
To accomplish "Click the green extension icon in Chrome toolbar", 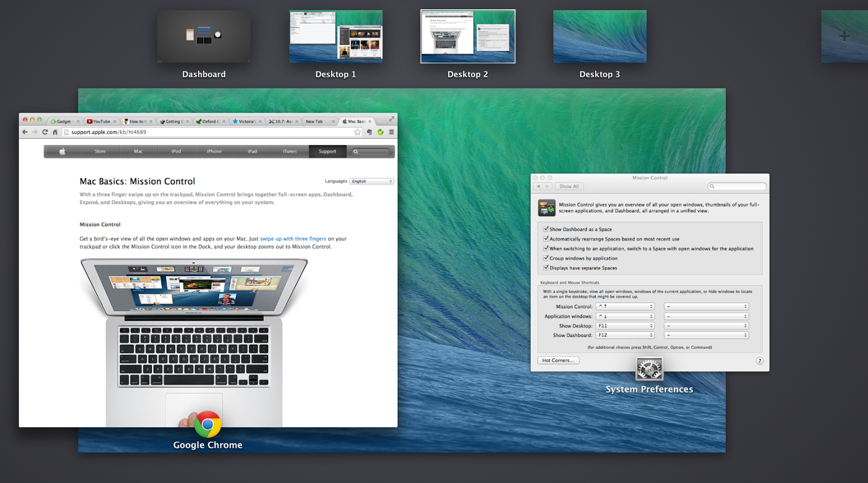I will (x=380, y=132).
